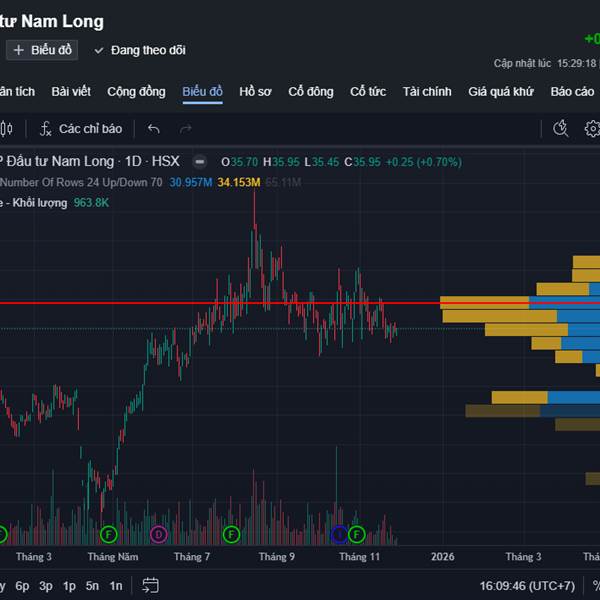The width and height of the screenshot is (600, 600).
Task: Click the closing price C35.95 value
Action: (x=362, y=162)
